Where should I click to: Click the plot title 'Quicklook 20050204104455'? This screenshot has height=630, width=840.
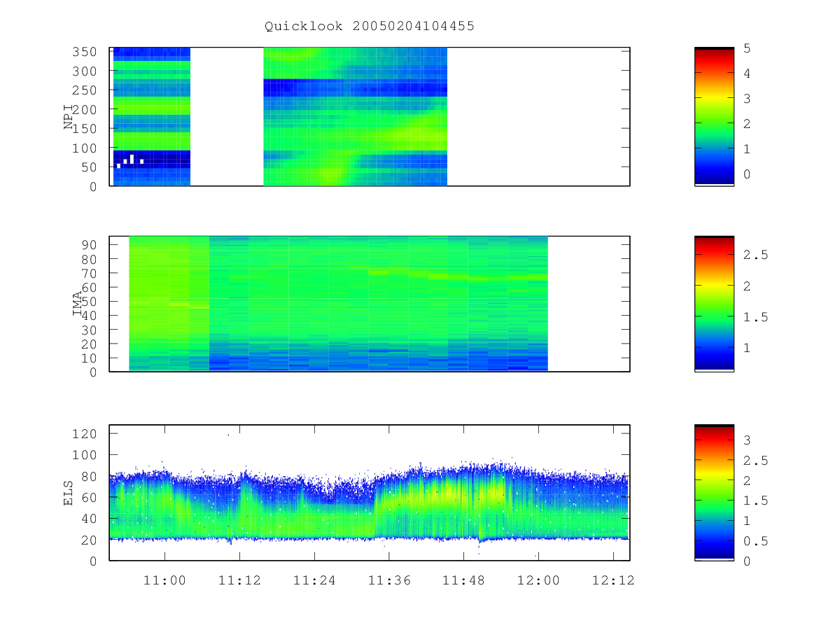pyautogui.click(x=369, y=27)
